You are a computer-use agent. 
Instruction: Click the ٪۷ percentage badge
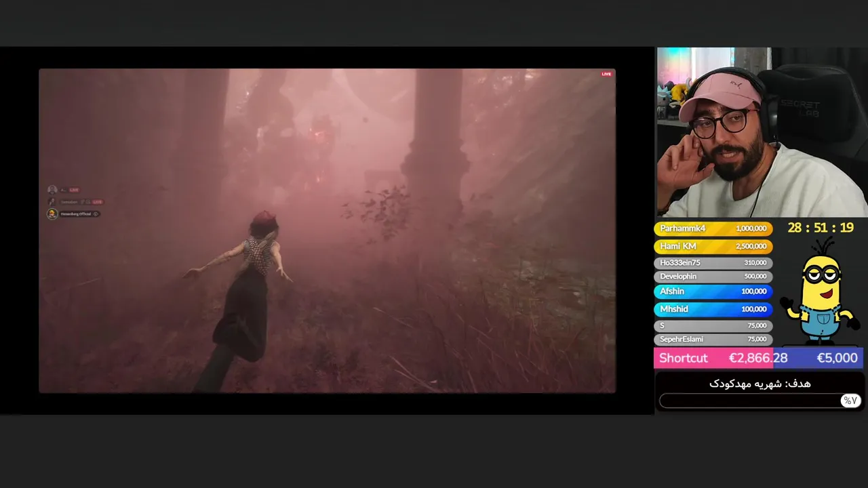[850, 401]
